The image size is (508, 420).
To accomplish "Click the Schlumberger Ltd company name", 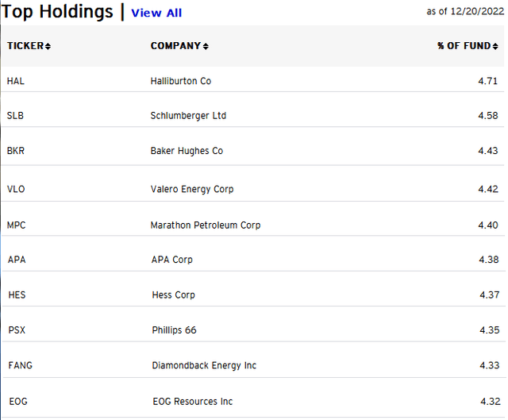I will 188,116.
